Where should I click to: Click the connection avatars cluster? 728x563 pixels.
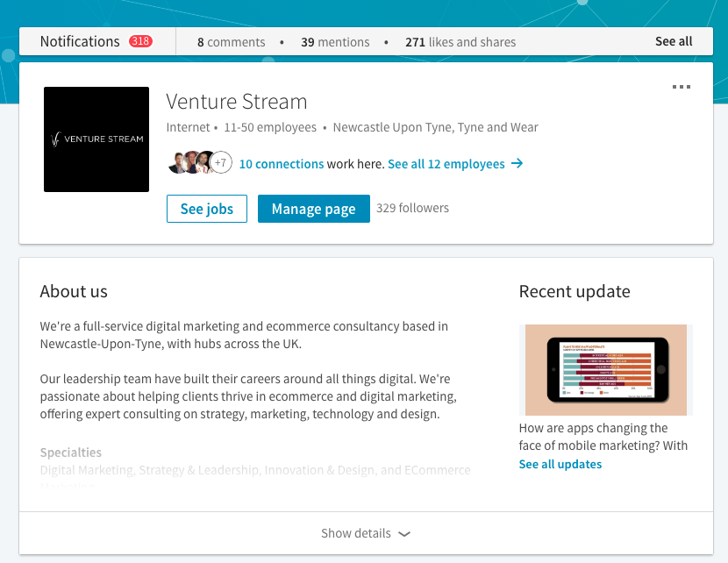[x=200, y=163]
